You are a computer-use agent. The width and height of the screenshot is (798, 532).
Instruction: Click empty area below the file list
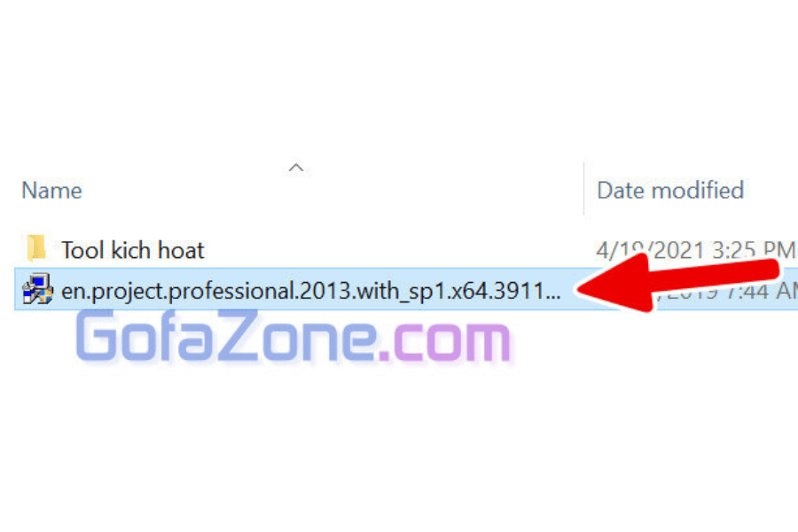[x=399, y=448]
